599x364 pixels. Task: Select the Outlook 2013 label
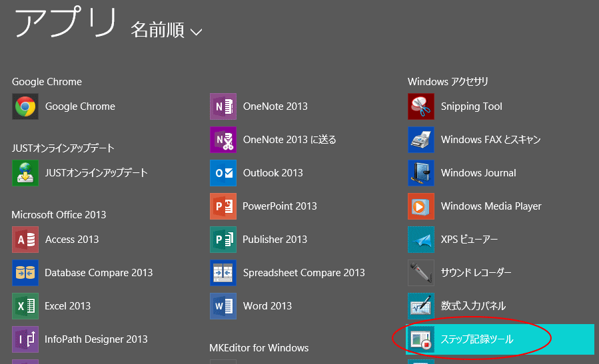tap(273, 173)
